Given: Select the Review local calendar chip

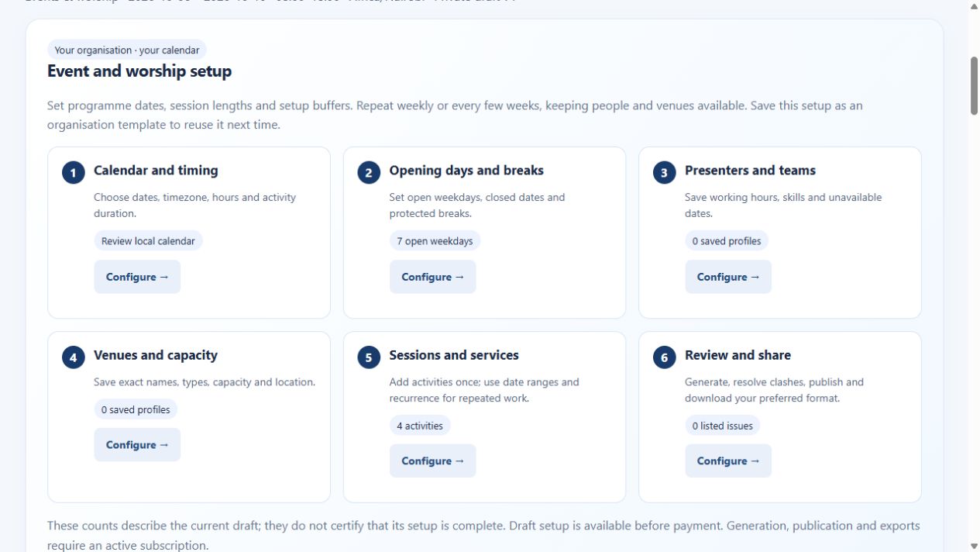Looking at the screenshot, I should click(148, 241).
